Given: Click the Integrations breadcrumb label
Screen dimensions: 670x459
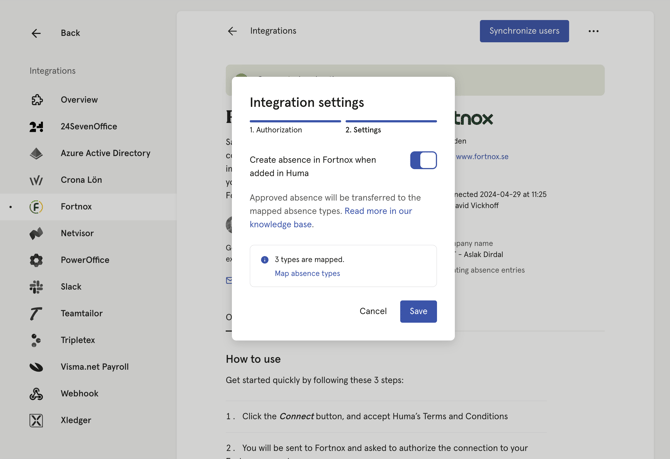Looking at the screenshot, I should click(x=273, y=31).
